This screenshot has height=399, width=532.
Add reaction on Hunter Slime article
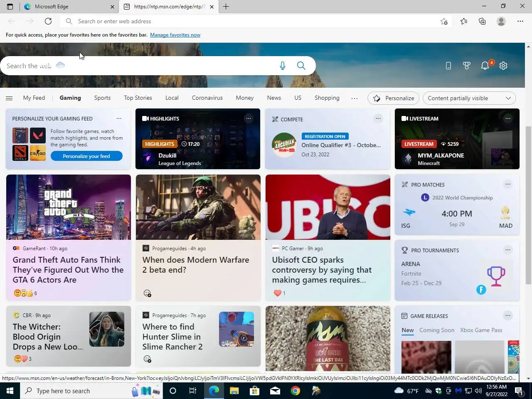click(147, 359)
